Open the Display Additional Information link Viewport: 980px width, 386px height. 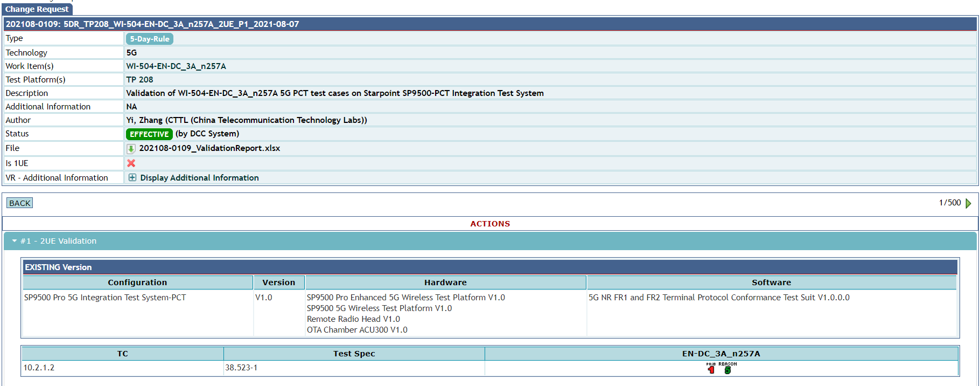point(199,178)
